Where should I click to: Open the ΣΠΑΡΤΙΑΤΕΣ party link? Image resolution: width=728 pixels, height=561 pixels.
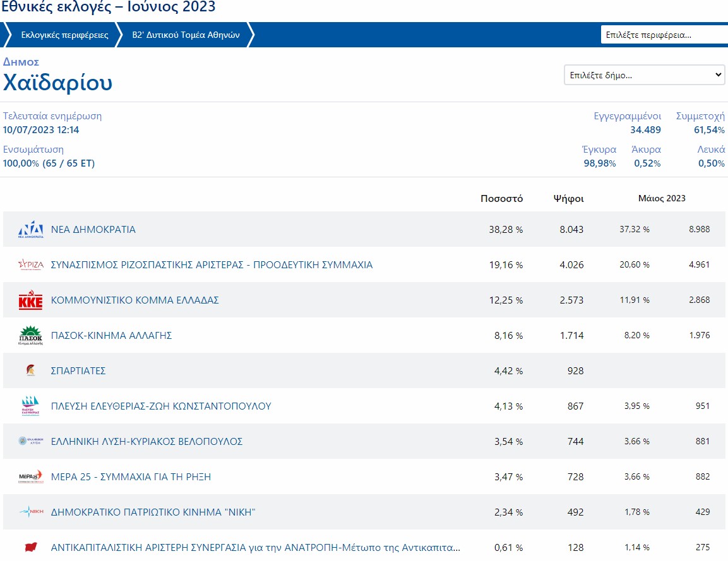[78, 371]
